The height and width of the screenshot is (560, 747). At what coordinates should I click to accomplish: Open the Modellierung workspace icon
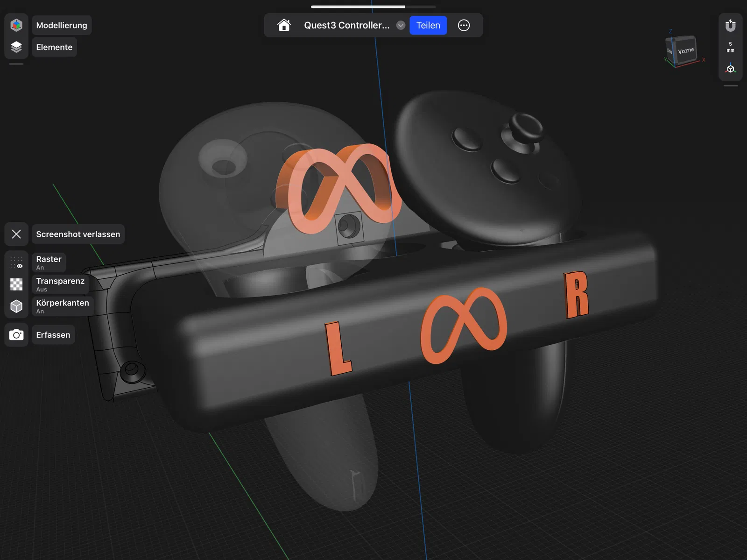pyautogui.click(x=16, y=25)
